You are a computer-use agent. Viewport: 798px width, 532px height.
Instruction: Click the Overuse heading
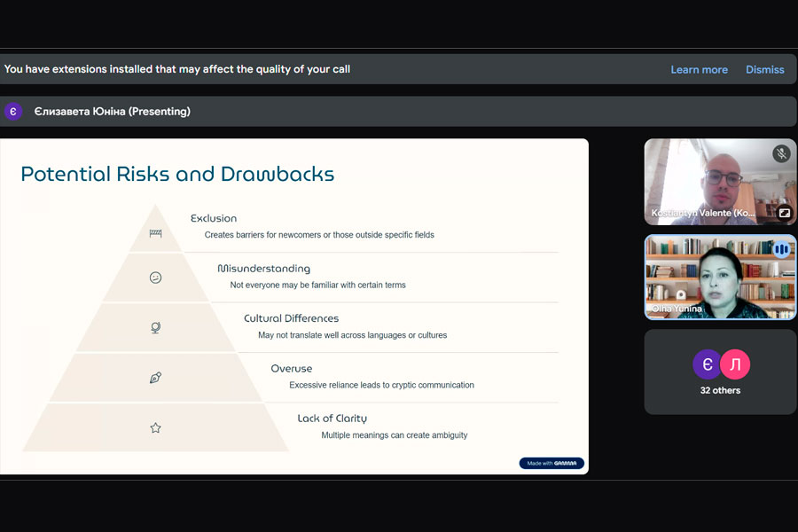[x=292, y=369]
